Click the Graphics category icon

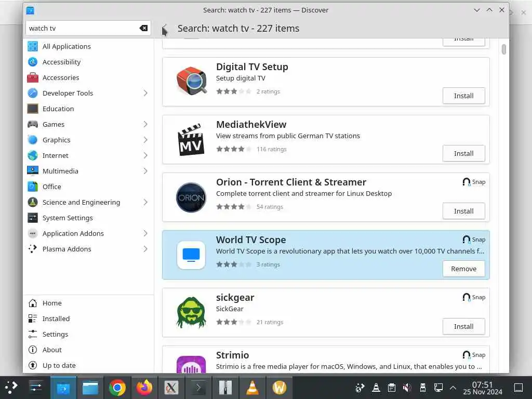[x=33, y=140]
